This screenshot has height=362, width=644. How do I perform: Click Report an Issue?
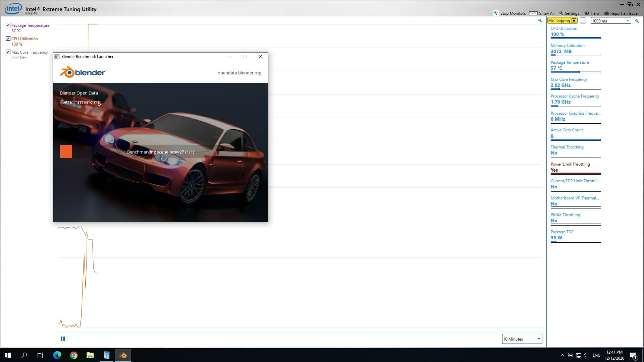(621, 13)
